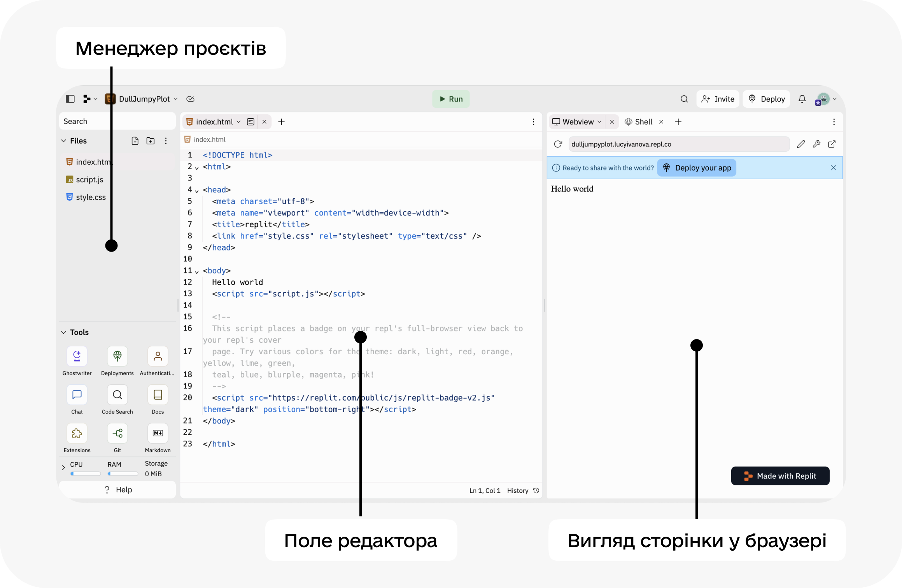Select the index.html editor tab

click(x=214, y=122)
